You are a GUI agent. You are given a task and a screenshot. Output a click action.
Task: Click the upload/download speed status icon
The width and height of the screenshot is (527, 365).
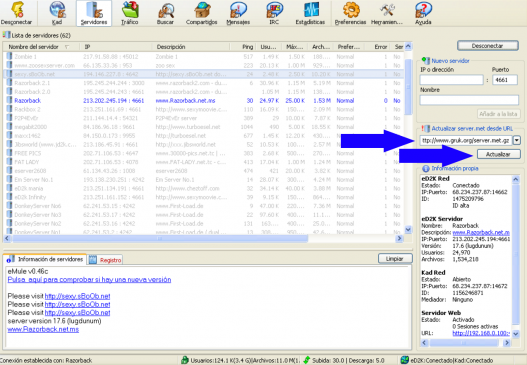point(307,360)
